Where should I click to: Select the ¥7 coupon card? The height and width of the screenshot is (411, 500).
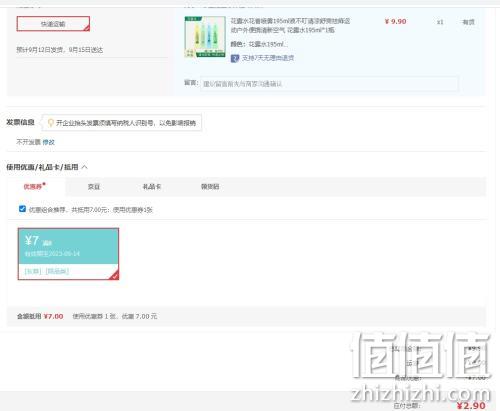point(68,254)
